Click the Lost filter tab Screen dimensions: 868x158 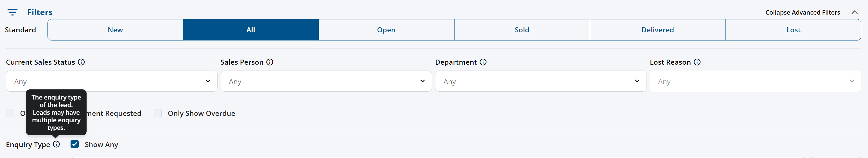point(794,30)
